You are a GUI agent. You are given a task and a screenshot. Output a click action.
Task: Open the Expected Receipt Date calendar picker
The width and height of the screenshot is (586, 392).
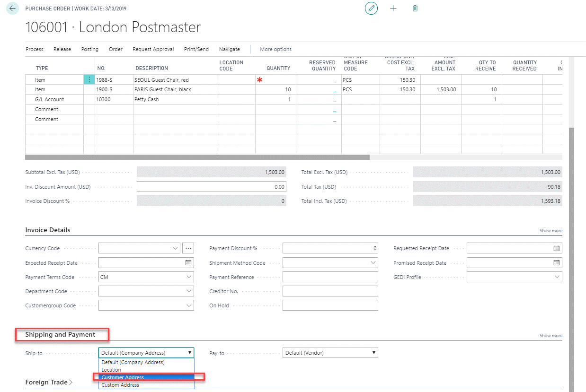[x=188, y=263]
